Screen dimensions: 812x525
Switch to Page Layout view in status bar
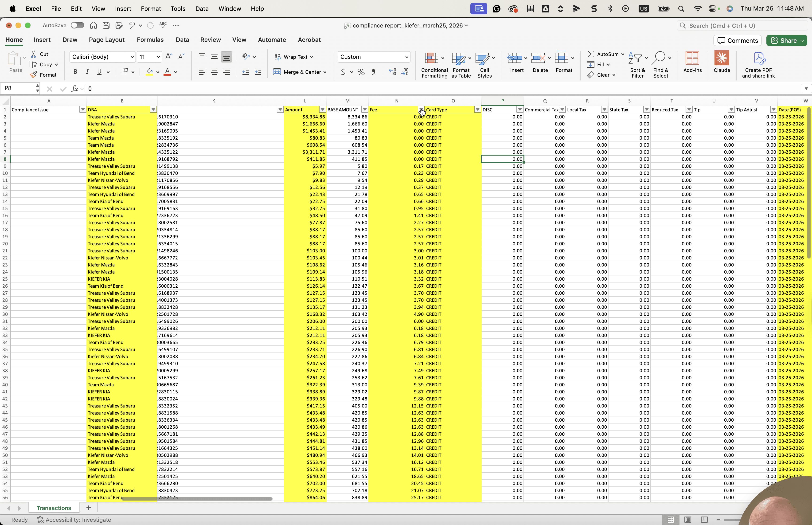tap(688, 520)
